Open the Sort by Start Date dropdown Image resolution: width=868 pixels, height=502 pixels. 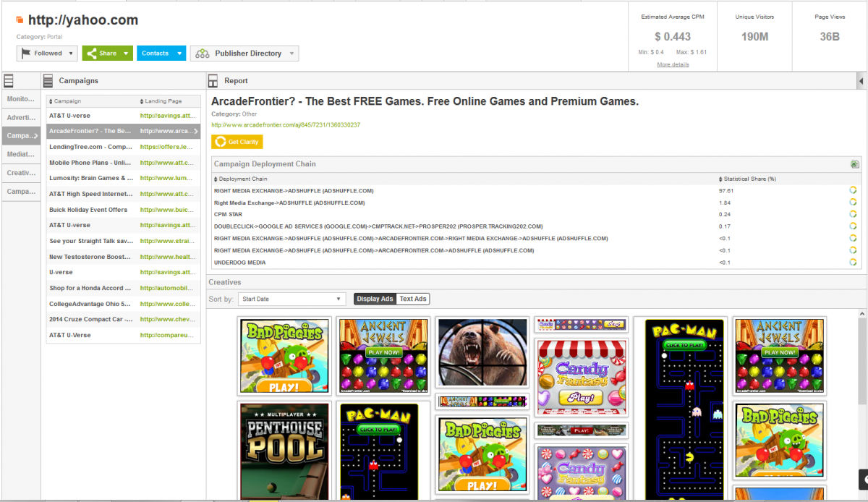coord(292,299)
